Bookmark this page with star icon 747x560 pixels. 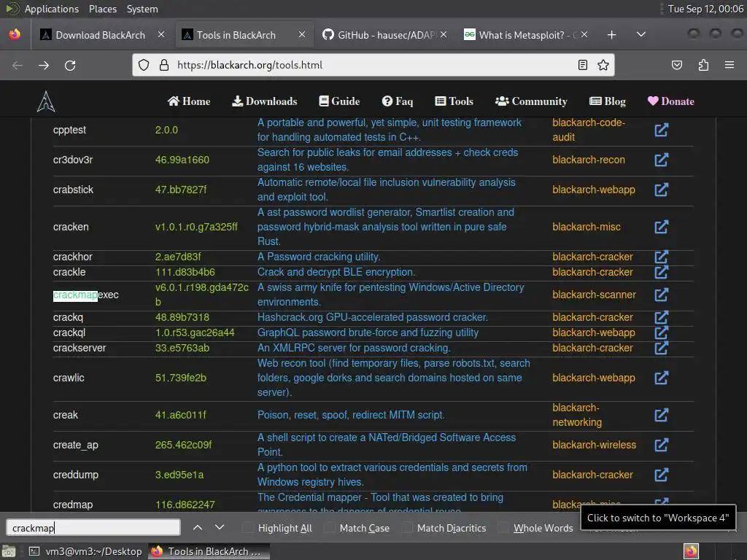coord(603,65)
